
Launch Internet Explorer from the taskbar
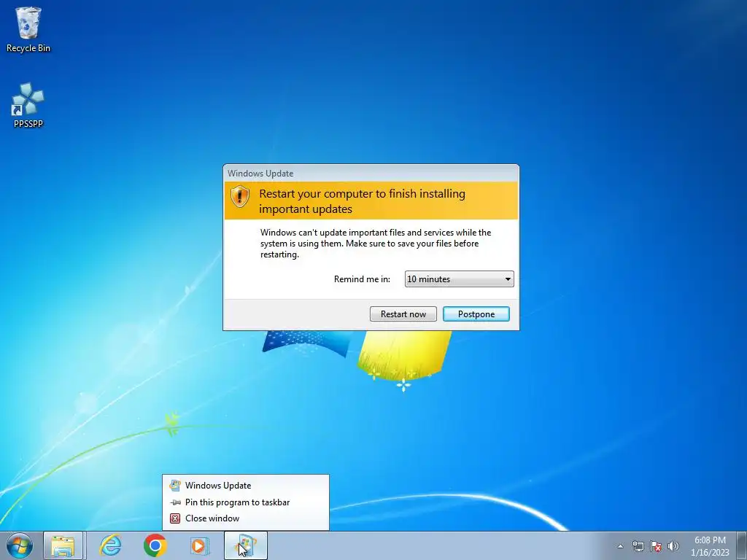[x=111, y=545]
